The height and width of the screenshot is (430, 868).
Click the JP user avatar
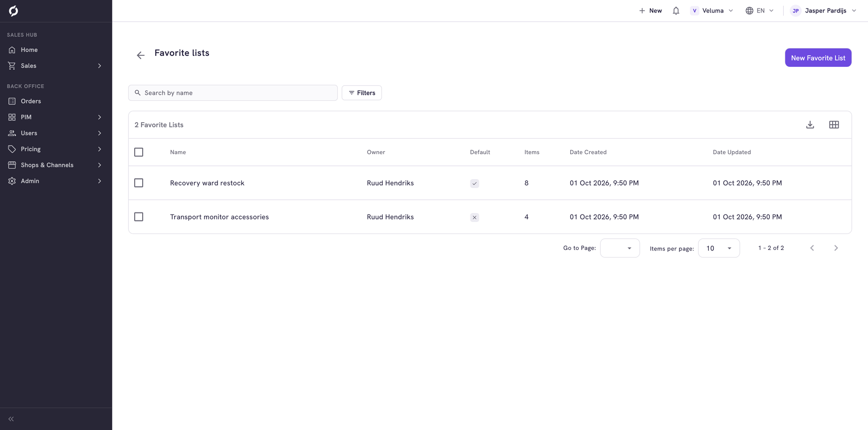click(x=796, y=10)
